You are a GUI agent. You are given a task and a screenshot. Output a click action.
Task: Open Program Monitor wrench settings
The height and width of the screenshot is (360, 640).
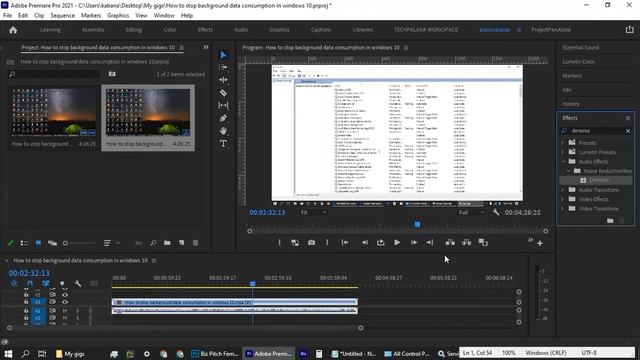point(496,212)
